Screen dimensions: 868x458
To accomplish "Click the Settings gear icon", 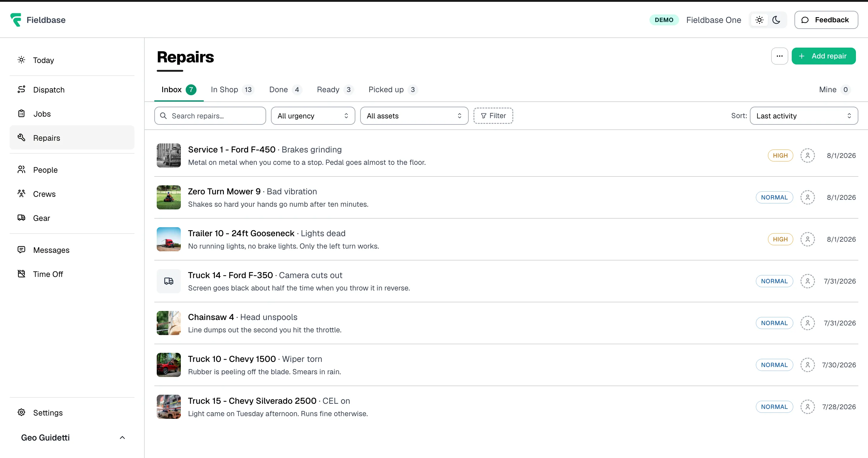I will point(21,413).
